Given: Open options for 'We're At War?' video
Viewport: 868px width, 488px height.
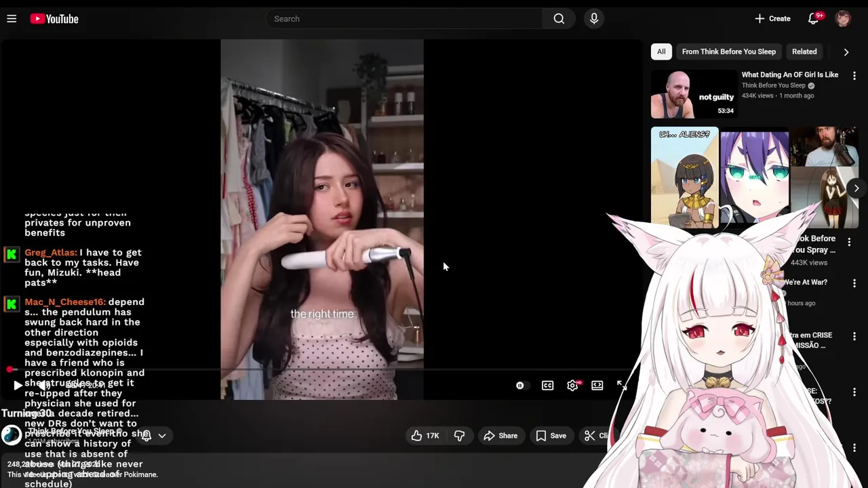Looking at the screenshot, I should [854, 283].
